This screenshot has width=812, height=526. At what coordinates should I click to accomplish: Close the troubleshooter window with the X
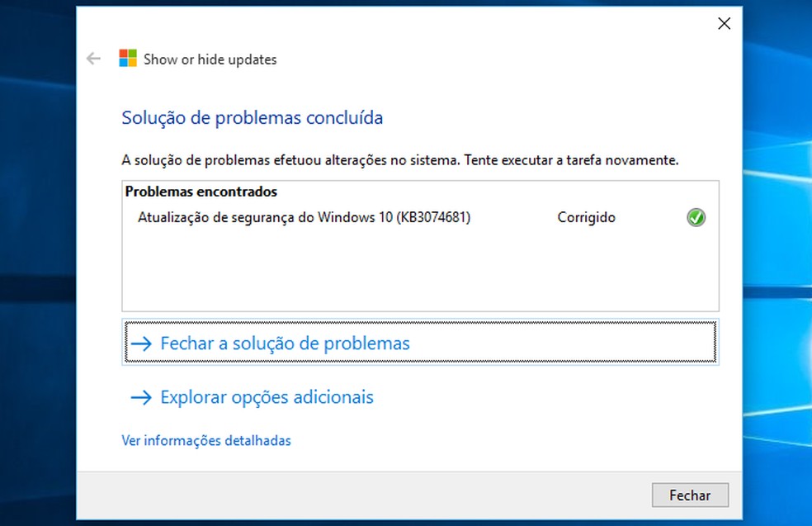(x=724, y=24)
